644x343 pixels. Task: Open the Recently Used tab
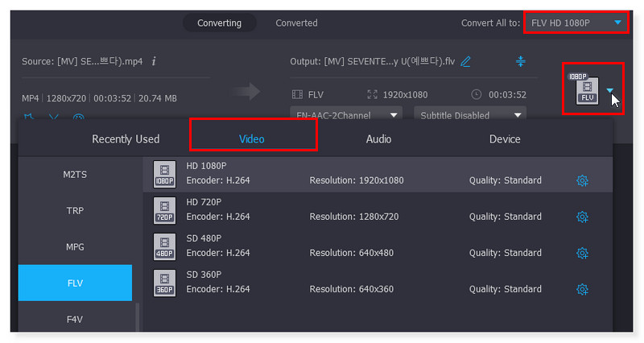126,139
